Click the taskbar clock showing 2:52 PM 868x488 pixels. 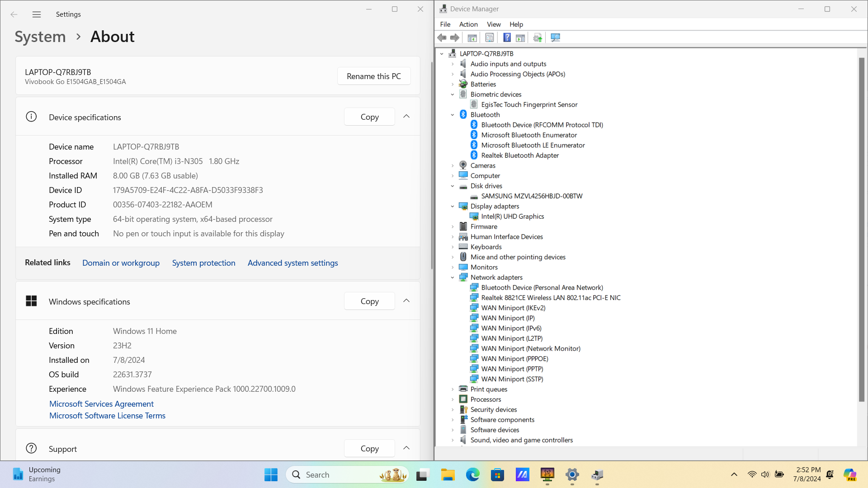click(x=807, y=474)
